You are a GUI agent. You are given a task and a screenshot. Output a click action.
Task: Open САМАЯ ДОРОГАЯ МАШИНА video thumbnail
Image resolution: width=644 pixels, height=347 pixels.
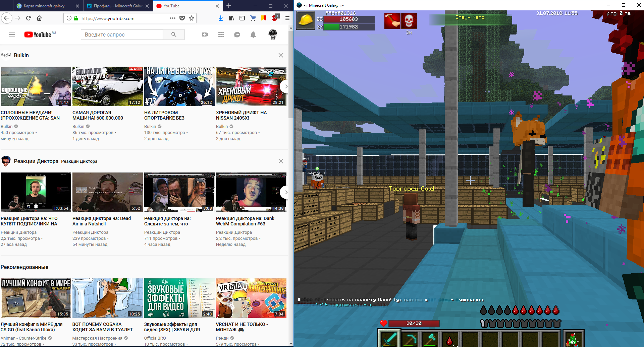(107, 86)
